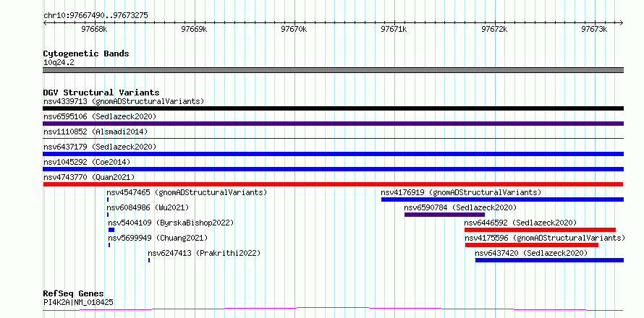Click the 97669k ruler position

tap(194, 30)
